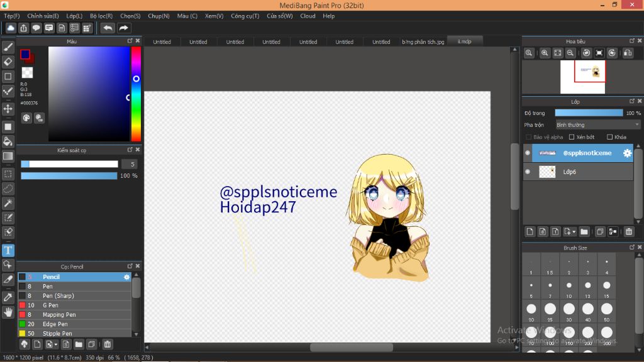
Task: Select the Lasso tool
Action: (x=8, y=189)
